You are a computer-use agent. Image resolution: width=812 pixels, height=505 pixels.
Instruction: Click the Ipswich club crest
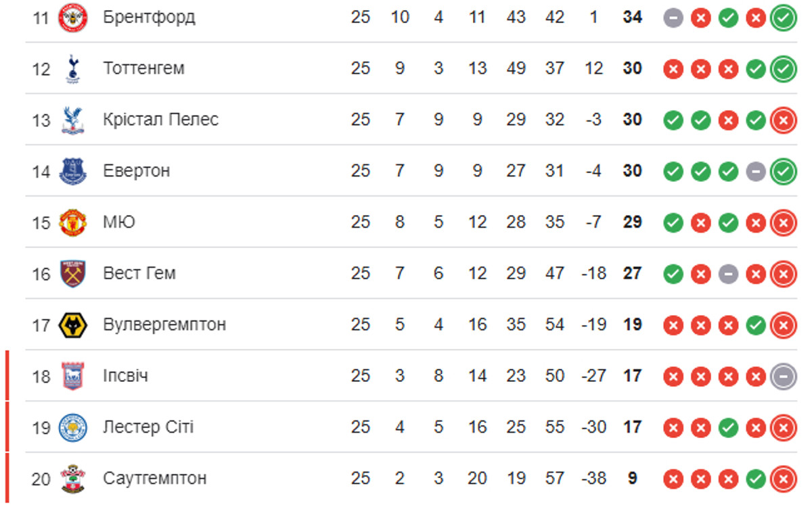point(72,377)
